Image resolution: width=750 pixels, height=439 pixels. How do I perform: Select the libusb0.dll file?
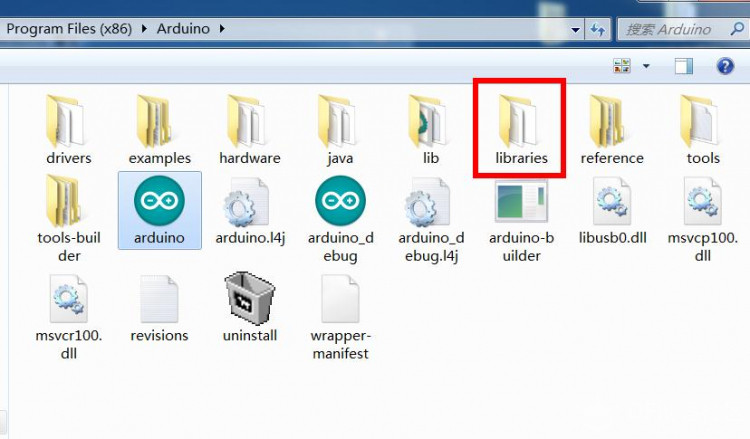(x=612, y=210)
